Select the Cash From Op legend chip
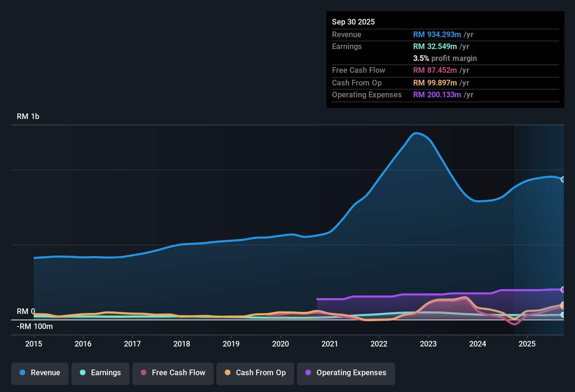The width and height of the screenshot is (575, 392). pyautogui.click(x=255, y=373)
